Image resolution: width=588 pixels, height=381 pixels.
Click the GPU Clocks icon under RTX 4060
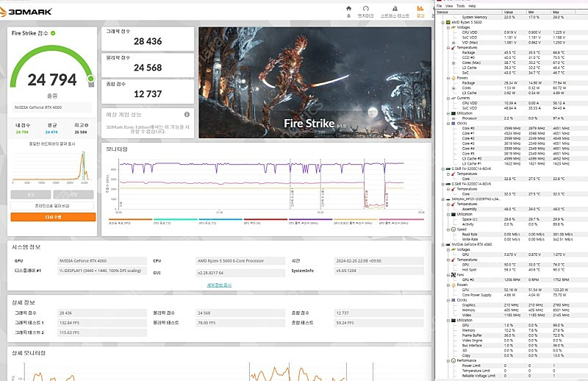[x=453, y=300]
